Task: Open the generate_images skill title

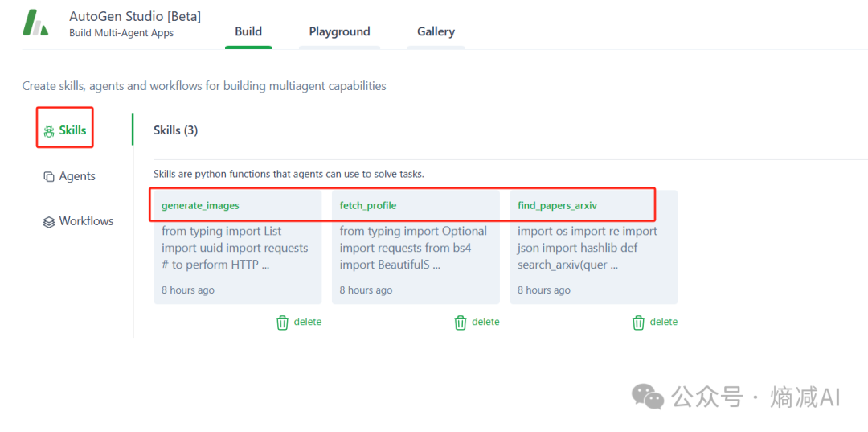Action: [200, 205]
